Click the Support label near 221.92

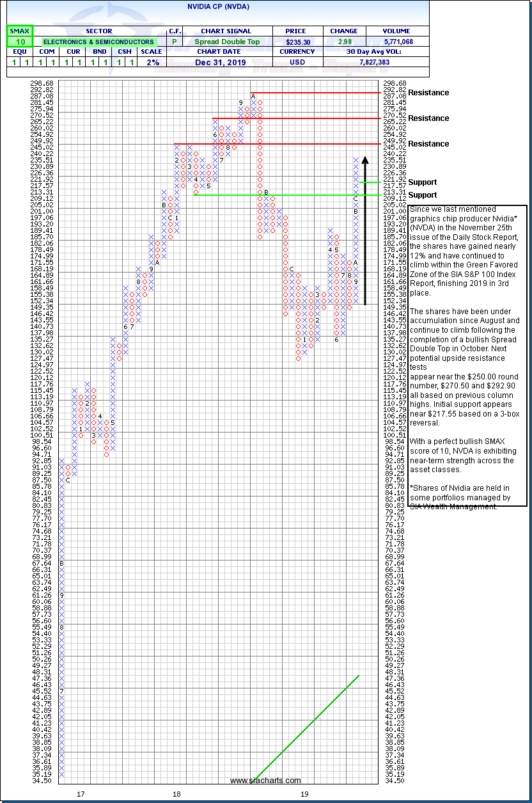(422, 182)
